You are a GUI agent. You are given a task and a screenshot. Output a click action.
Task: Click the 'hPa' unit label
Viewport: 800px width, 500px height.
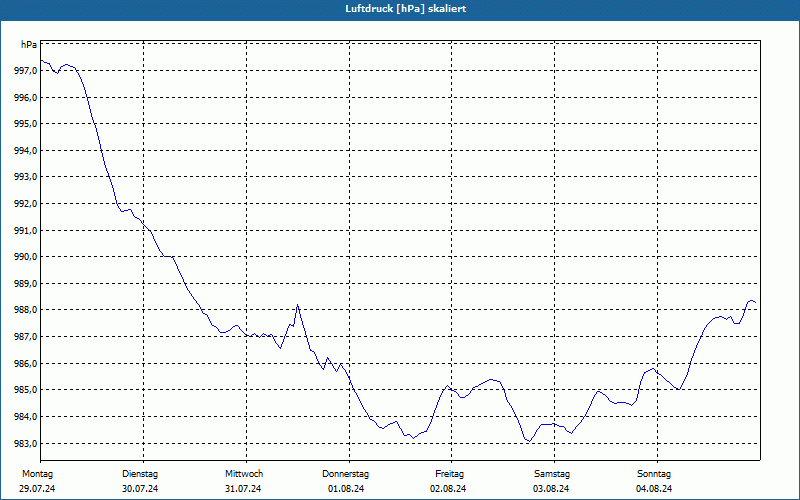coord(29,45)
